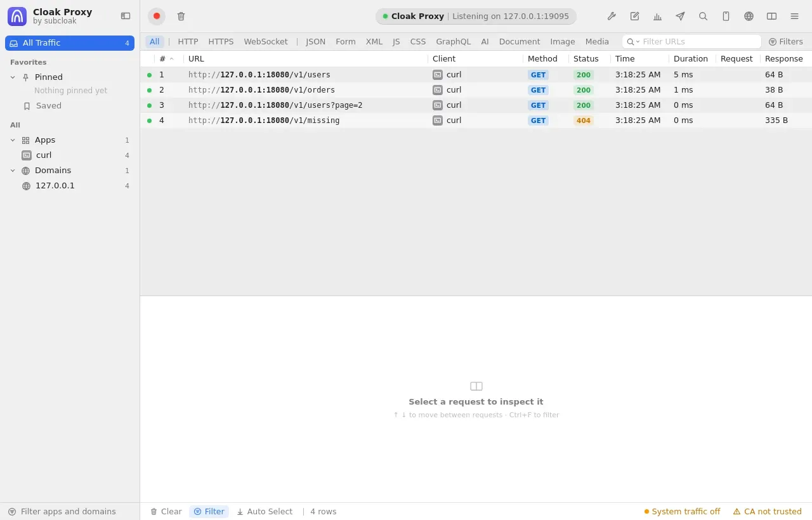
Task: Collapse the Apps group chevron
Action: click(x=13, y=140)
